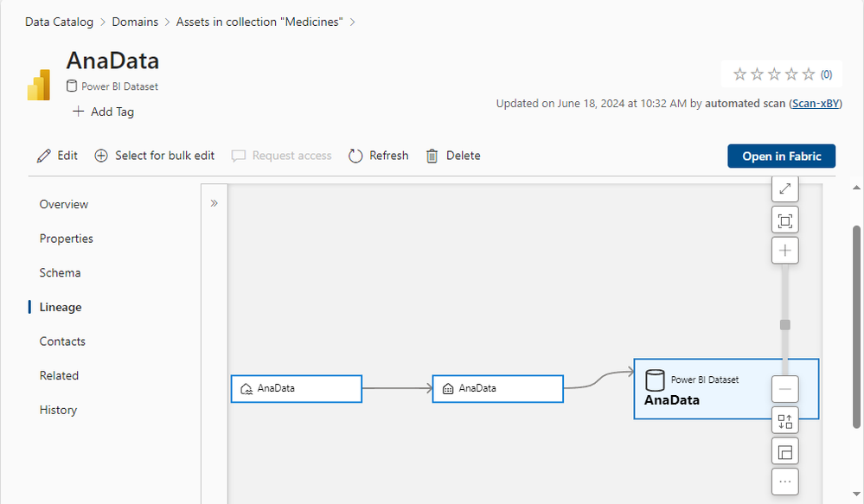Viewport: 864px width, 504px height.
Task: Click the (0) rating count
Action: coord(826,74)
